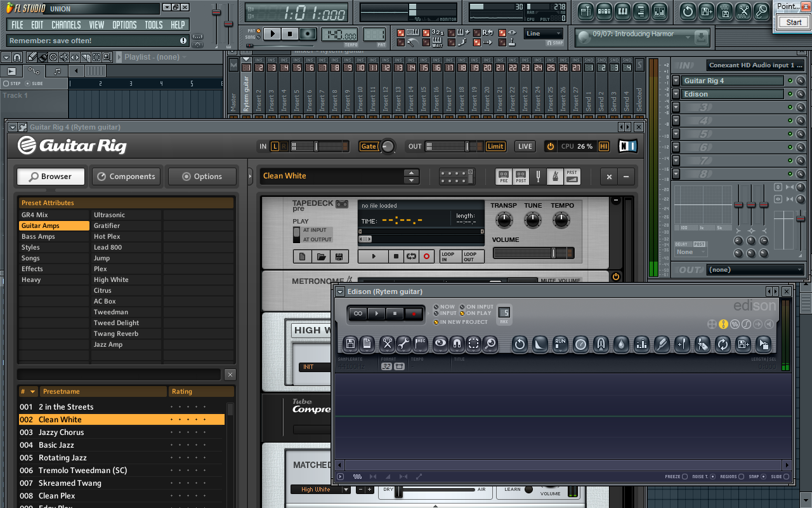Click Edison's scissors edit tool icon
The image size is (812, 508).
click(387, 344)
